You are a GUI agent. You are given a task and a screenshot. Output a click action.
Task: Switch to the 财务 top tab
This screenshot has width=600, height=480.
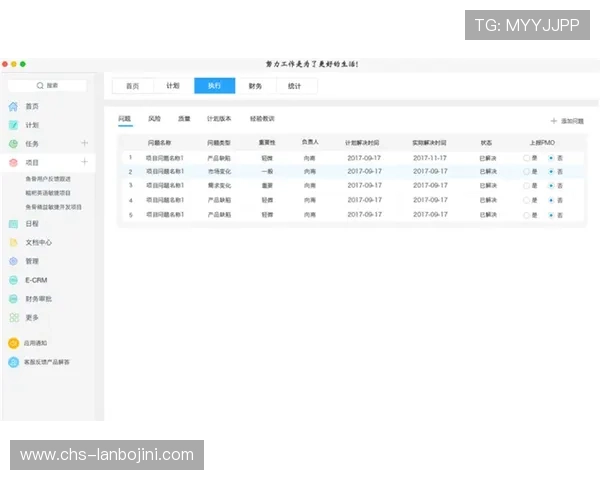point(256,86)
